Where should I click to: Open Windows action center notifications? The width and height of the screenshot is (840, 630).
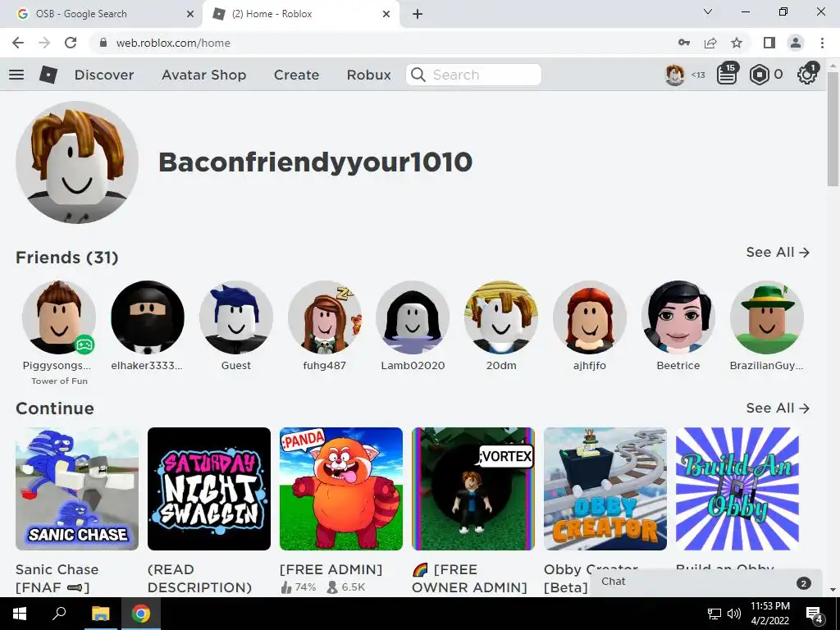(815, 614)
